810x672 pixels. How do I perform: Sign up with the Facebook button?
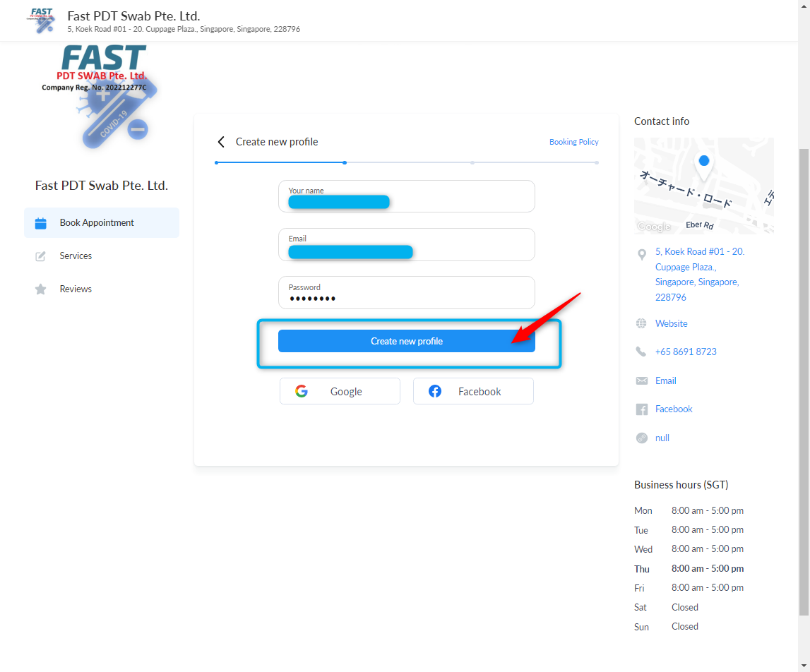(473, 391)
